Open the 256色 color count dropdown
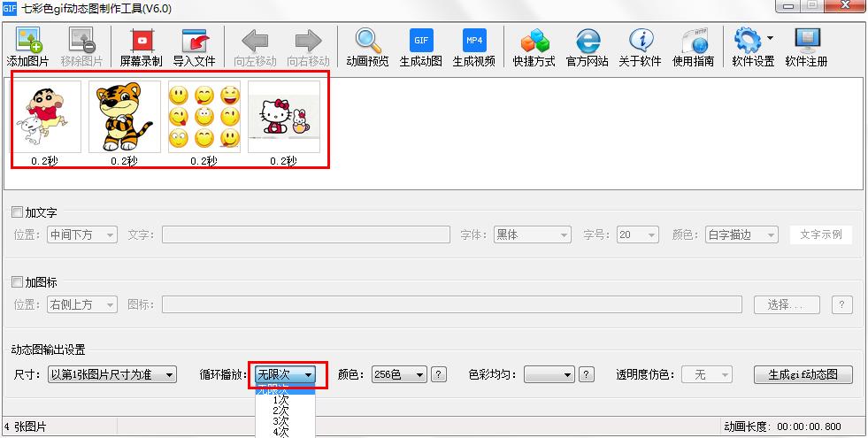This screenshot has width=868, height=438. coord(399,375)
